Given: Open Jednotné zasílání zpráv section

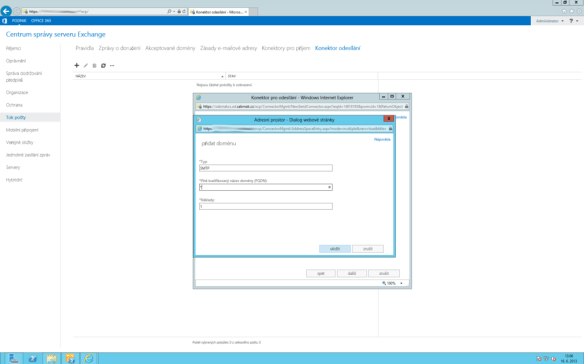Looking at the screenshot, I should click(x=28, y=155).
